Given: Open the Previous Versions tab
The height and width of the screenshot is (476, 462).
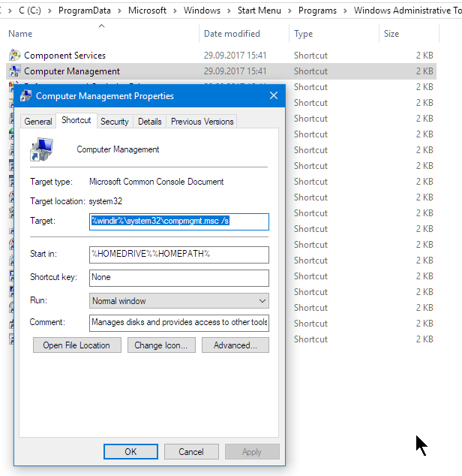Looking at the screenshot, I should click(x=202, y=122).
